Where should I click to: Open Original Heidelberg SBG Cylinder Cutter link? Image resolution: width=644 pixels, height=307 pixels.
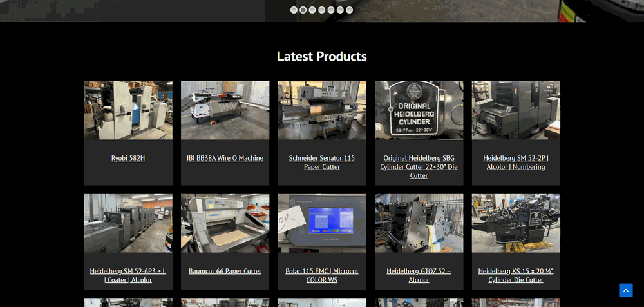pyautogui.click(x=419, y=166)
